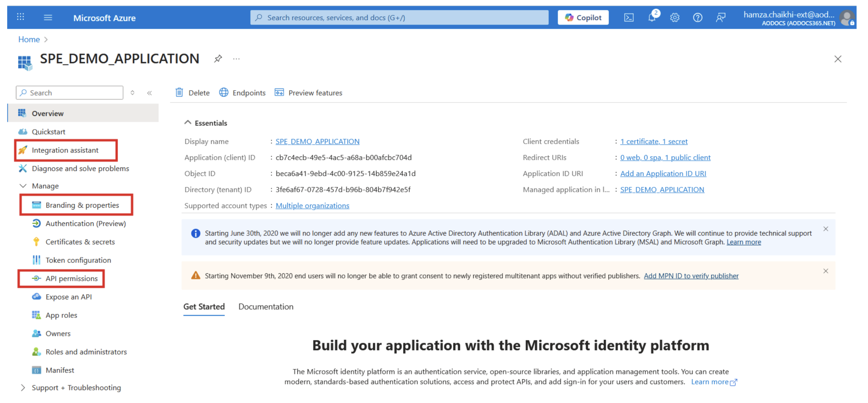Image resolution: width=868 pixels, height=403 pixels.
Task: Dismiss the ADAL info banner
Action: point(826,229)
